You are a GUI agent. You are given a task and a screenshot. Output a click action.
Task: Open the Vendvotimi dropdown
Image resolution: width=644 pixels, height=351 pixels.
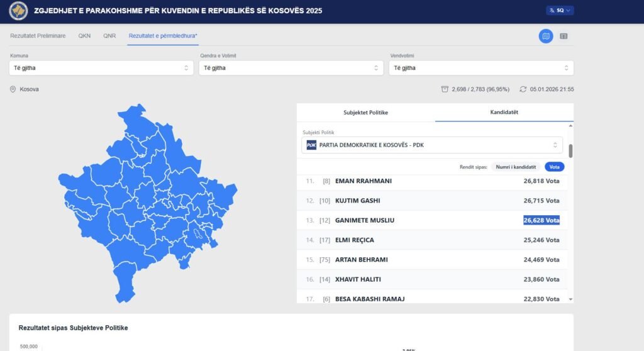pos(481,68)
